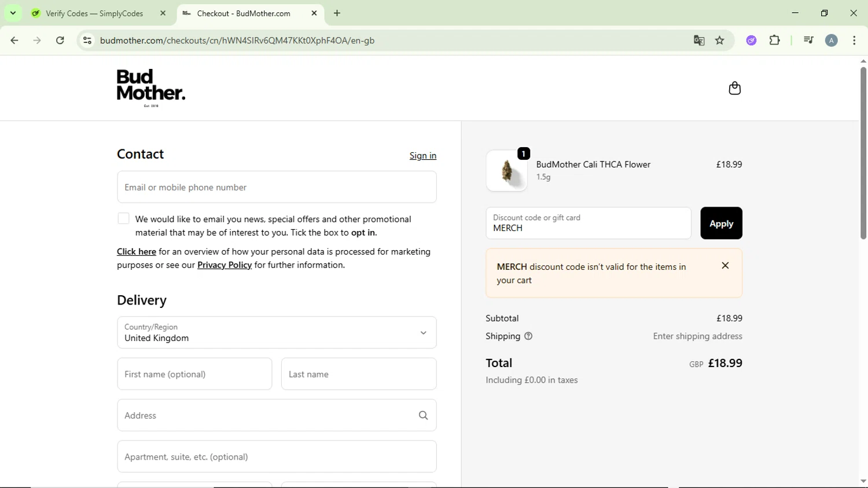The height and width of the screenshot is (488, 868).
Task: Click the Including £0.00 in taxes text
Action: [x=532, y=380]
